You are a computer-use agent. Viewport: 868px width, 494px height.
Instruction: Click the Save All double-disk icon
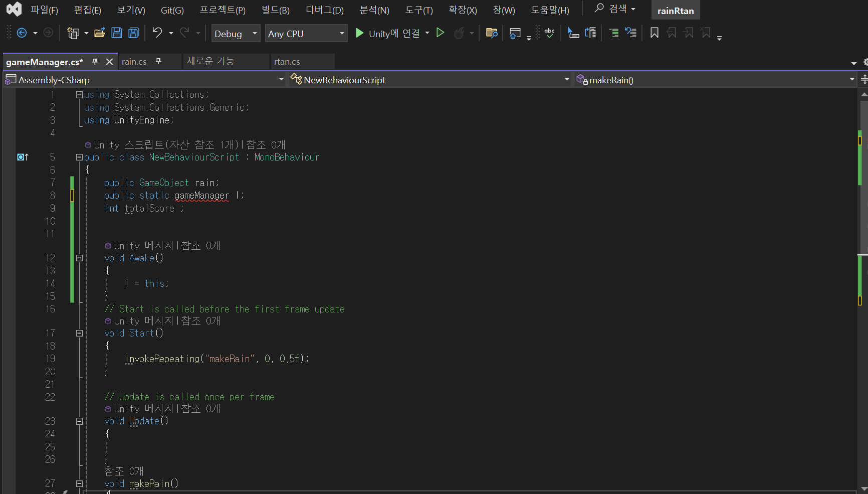click(x=134, y=33)
